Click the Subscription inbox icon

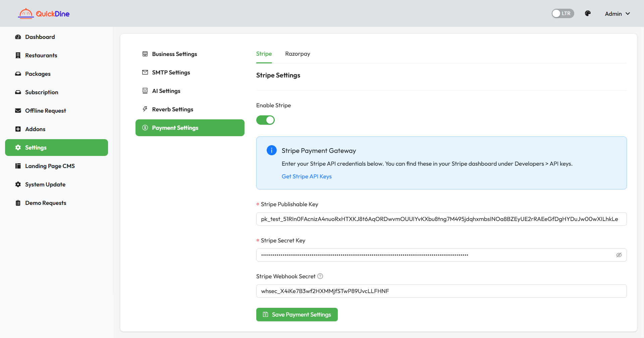click(x=18, y=92)
